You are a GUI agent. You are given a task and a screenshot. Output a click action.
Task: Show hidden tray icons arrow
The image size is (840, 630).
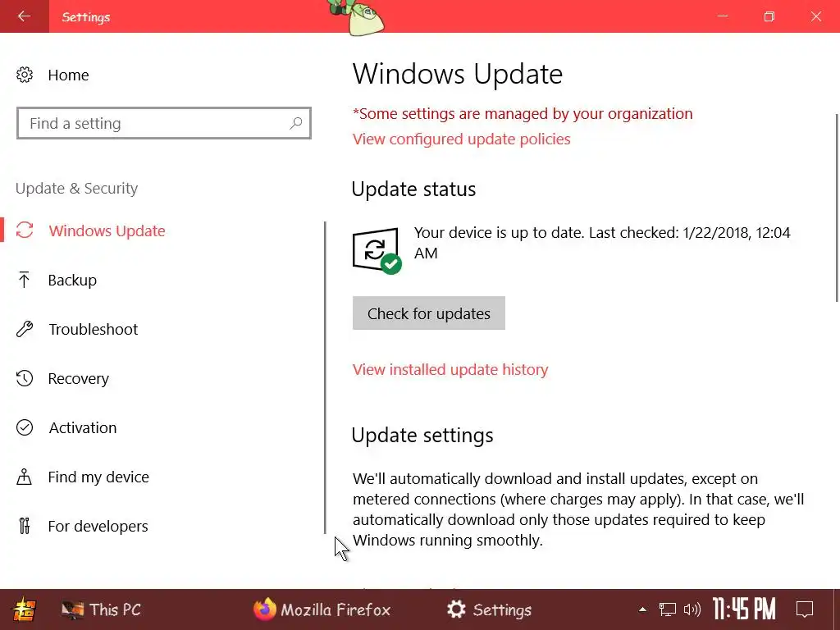642,609
